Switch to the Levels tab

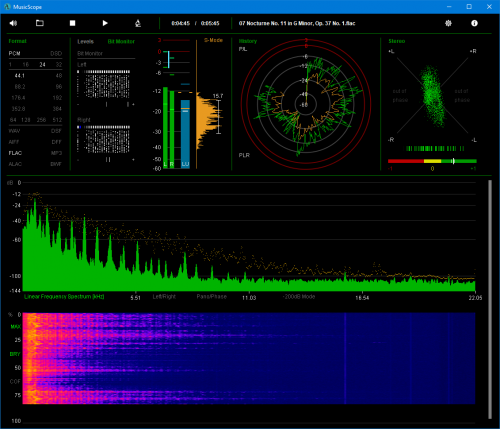(85, 41)
